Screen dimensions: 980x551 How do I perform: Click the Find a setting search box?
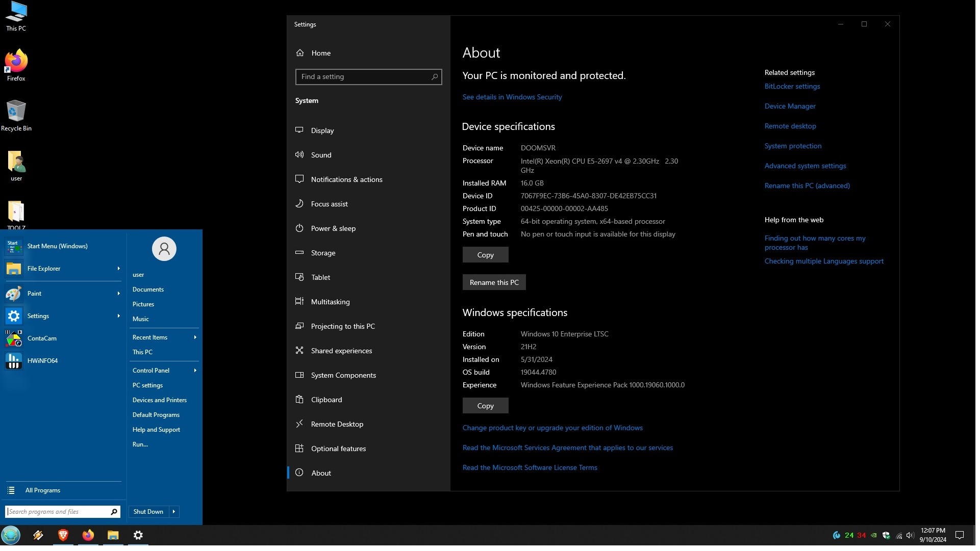tap(368, 76)
